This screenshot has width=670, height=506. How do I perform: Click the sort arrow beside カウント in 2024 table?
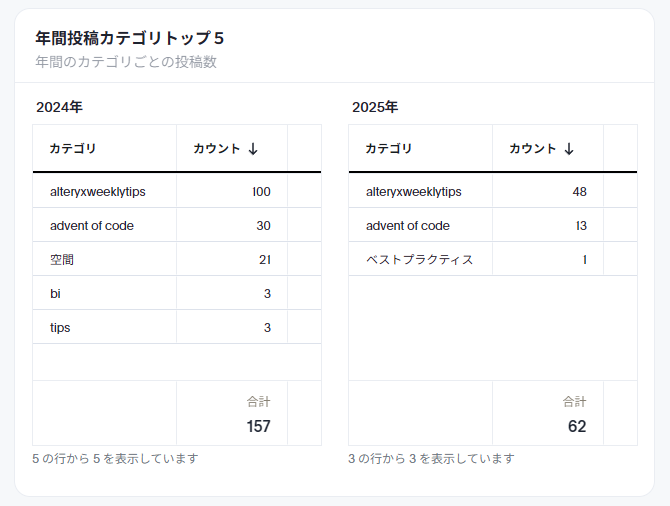[253, 149]
